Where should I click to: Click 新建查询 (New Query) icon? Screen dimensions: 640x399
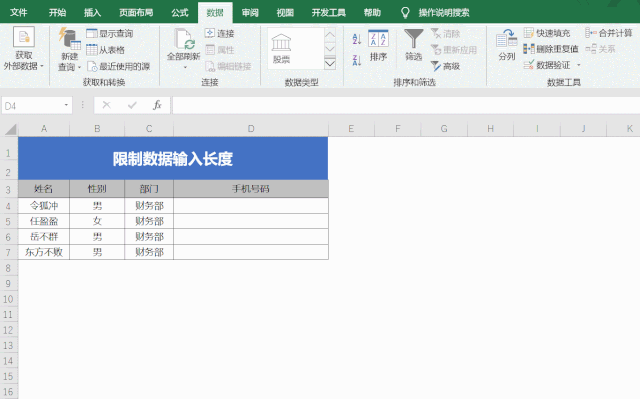[69, 39]
